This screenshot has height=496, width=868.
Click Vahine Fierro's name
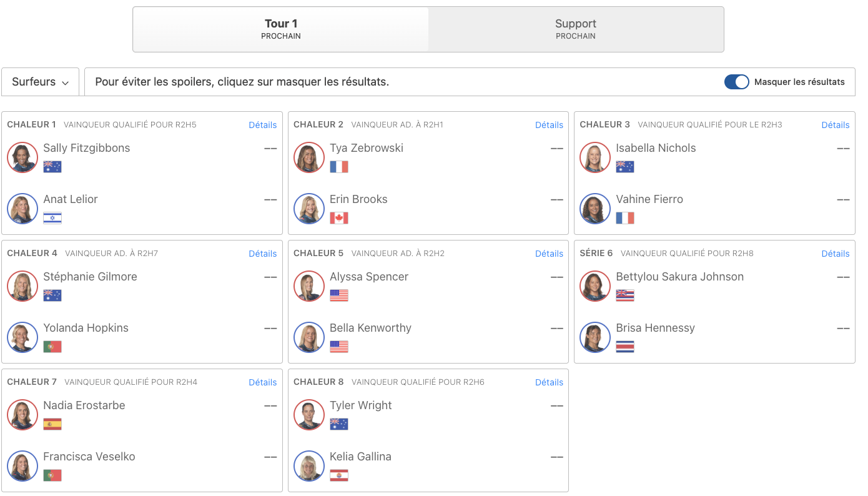(x=649, y=199)
